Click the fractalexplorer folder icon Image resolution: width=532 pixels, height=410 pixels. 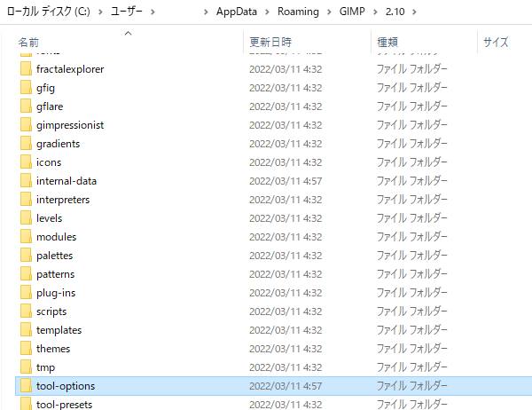click(26, 69)
